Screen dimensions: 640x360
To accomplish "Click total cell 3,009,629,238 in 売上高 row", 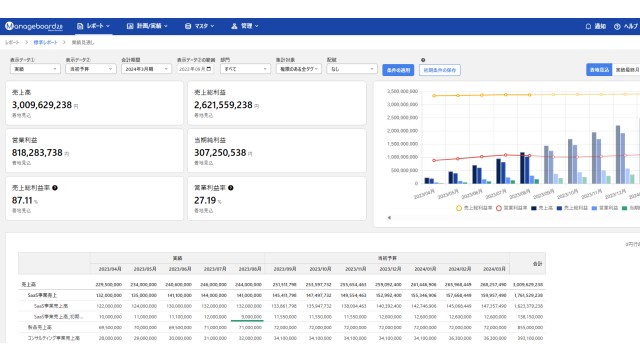I will tap(528, 284).
